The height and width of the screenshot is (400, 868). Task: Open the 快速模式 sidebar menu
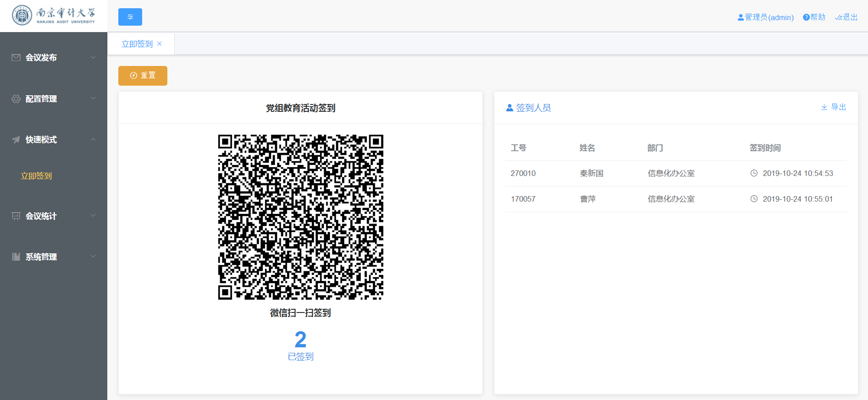point(54,140)
